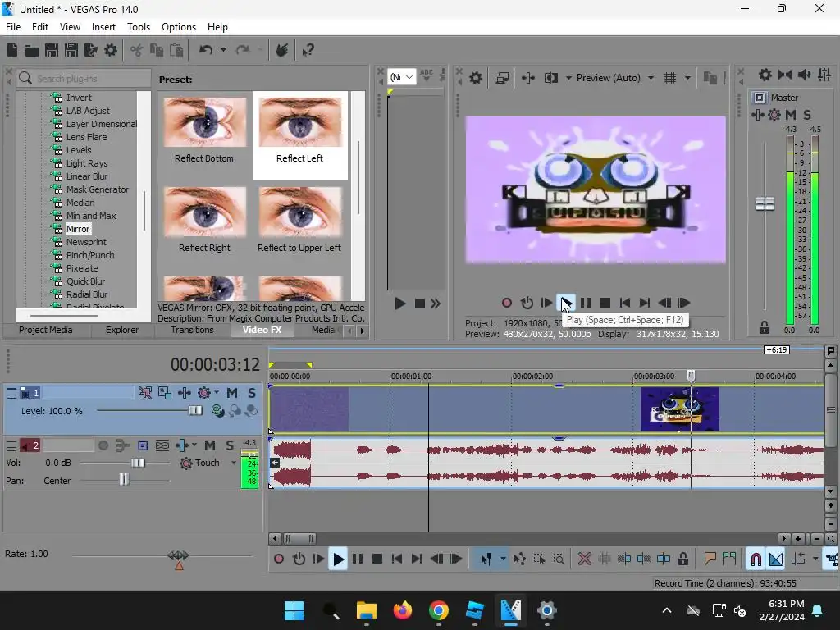The image size is (840, 630).
Task: Solo audio track 2 with S
Action: 230,445
